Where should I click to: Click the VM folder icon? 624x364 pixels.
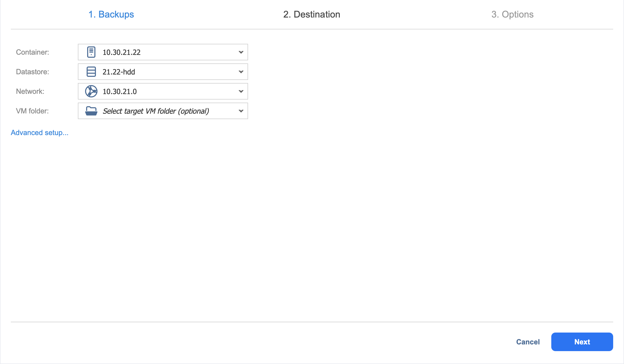tap(91, 111)
